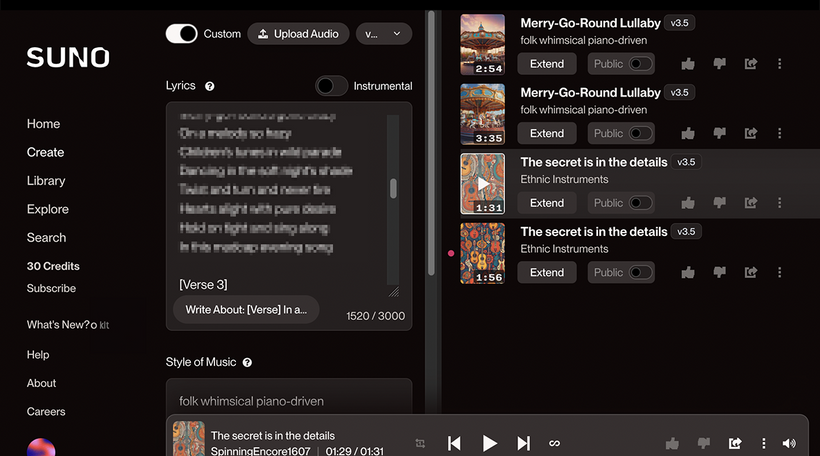The image size is (820, 456).
Task: Like the first Merry-Go-Round Lullaby track
Action: 688,64
